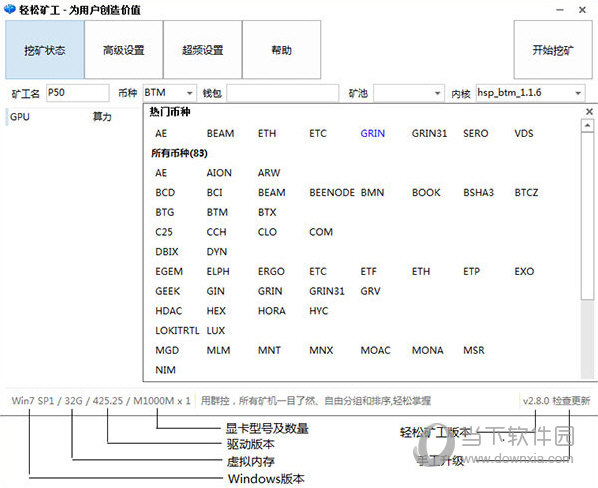Select AE in 热门币种 row
The image size is (598, 488).
pos(161,133)
